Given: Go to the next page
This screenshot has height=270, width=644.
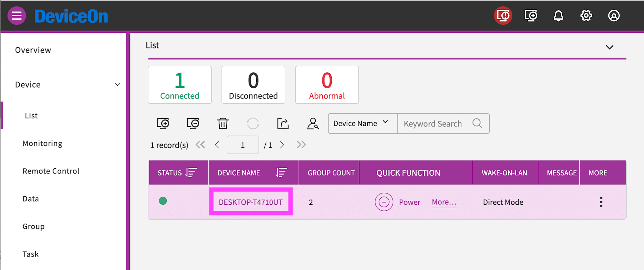Looking at the screenshot, I should 282,145.
